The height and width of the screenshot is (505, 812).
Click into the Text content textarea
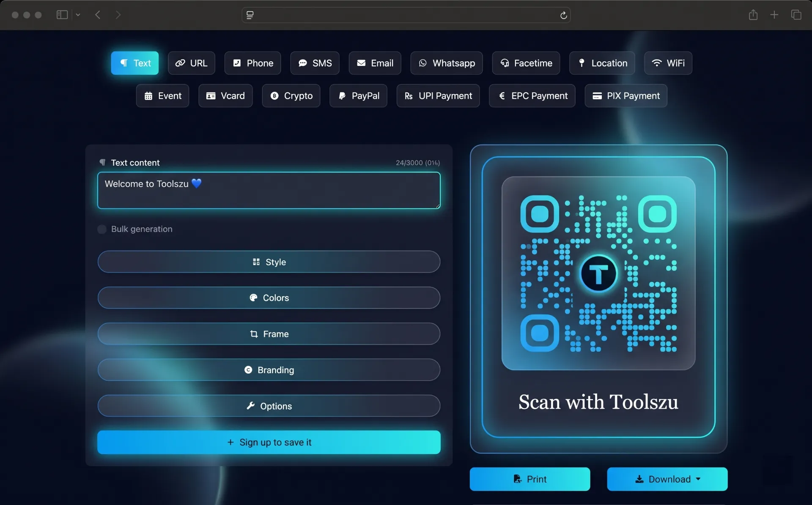(269, 191)
